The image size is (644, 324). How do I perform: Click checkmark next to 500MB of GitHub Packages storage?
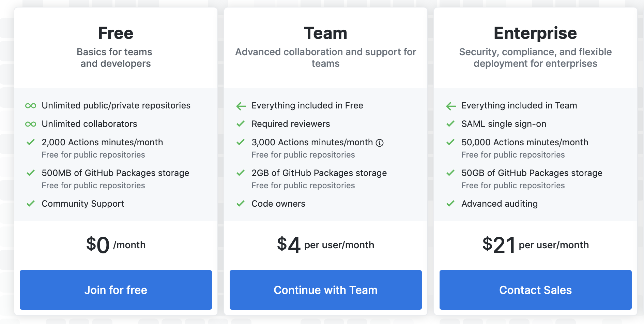(31, 173)
